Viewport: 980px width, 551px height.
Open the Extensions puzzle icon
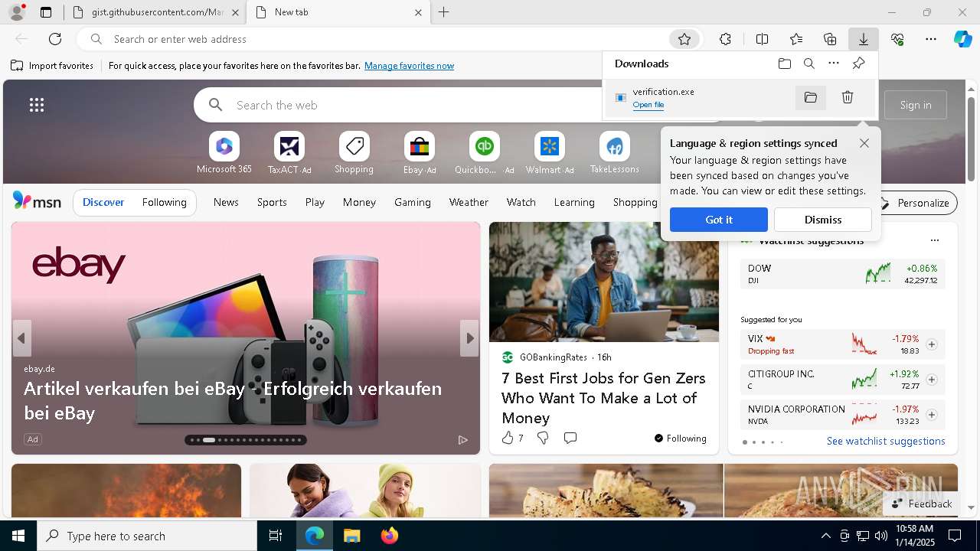(725, 39)
